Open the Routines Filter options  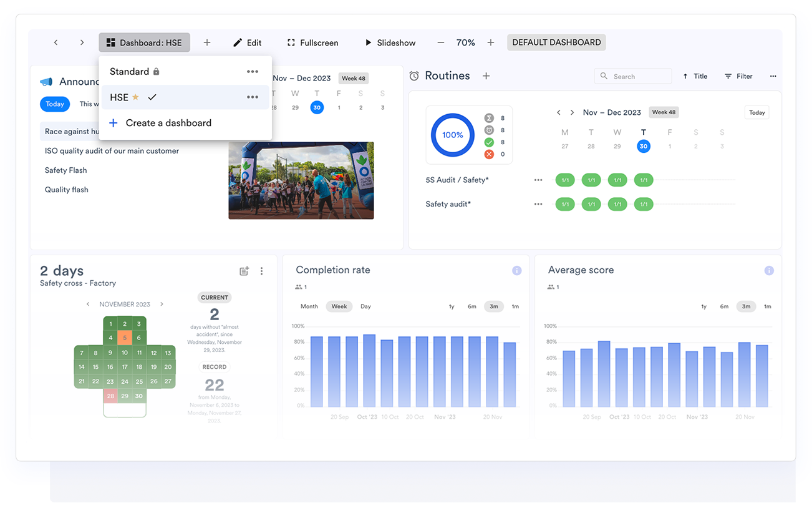click(x=738, y=76)
